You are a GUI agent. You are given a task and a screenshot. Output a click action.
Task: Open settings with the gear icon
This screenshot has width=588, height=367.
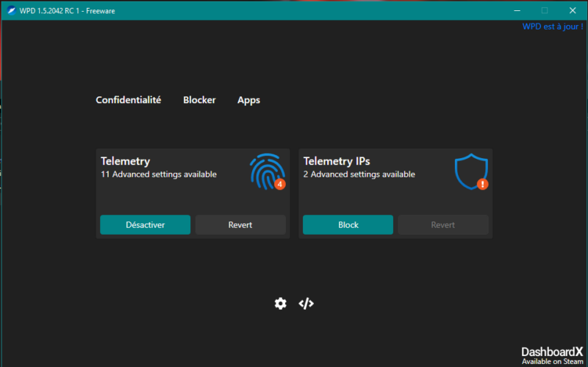coord(280,304)
